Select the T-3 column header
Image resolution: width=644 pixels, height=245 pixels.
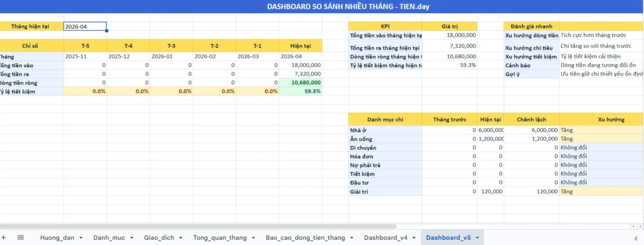[171, 46]
